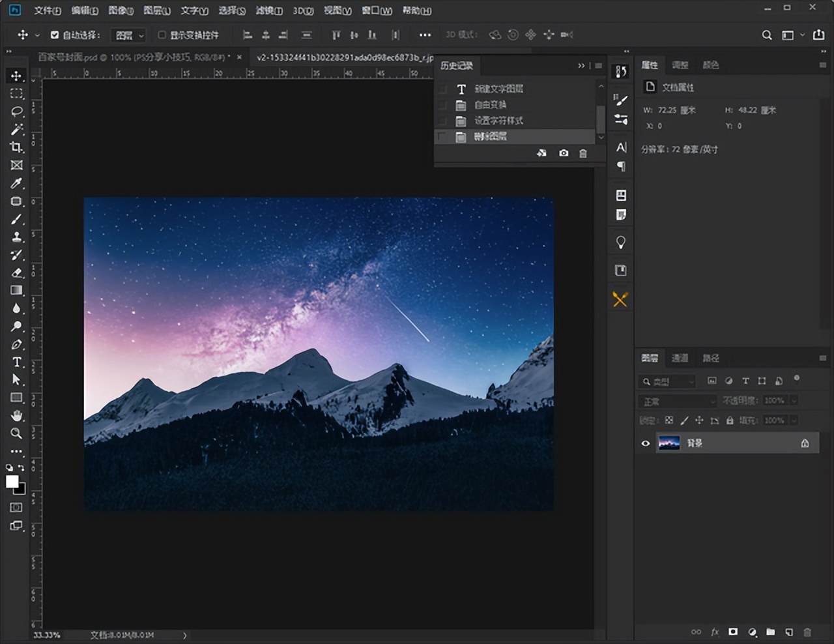Select the Eyedropper tool
This screenshot has width=834, height=644.
coord(17,184)
